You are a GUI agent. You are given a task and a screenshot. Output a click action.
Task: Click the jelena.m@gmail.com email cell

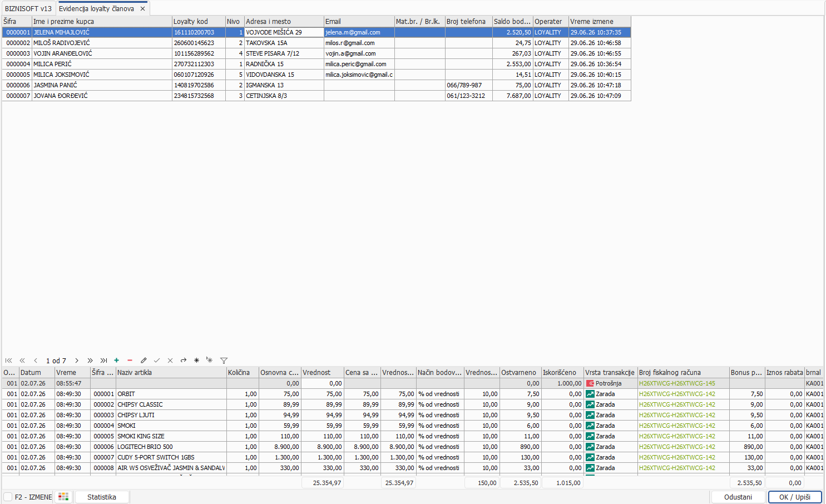point(359,32)
